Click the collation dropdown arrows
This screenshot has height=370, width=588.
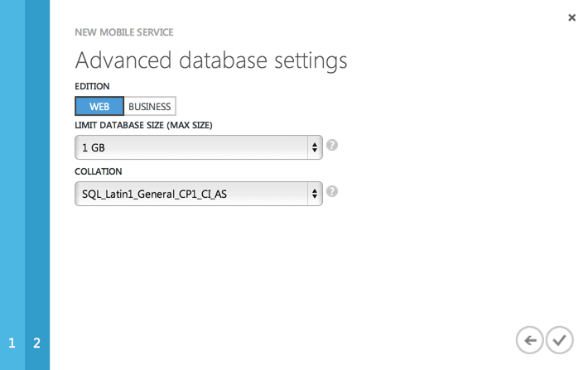click(315, 195)
